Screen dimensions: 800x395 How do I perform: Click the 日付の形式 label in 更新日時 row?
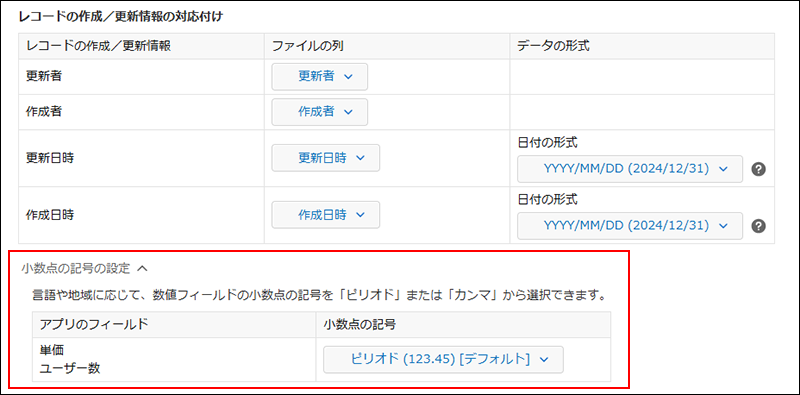coord(547,143)
